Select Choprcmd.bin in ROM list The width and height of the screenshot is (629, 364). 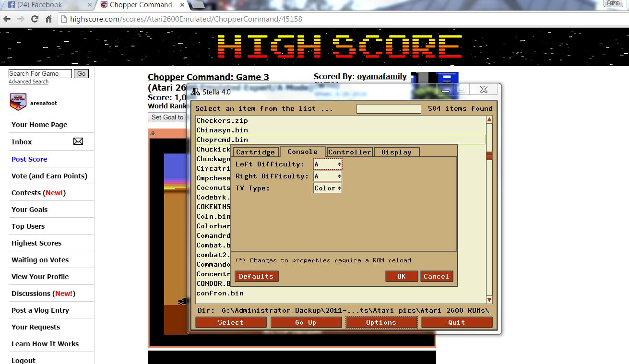[x=341, y=140]
